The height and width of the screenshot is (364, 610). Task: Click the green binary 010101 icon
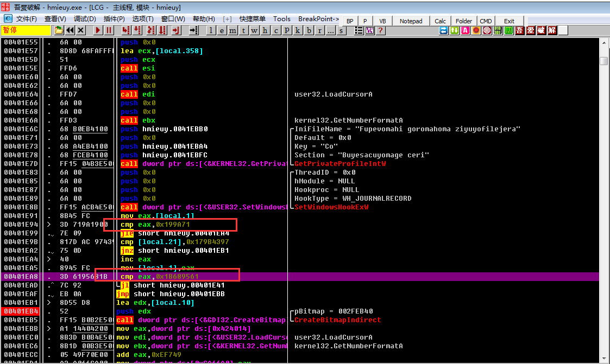[x=498, y=30]
